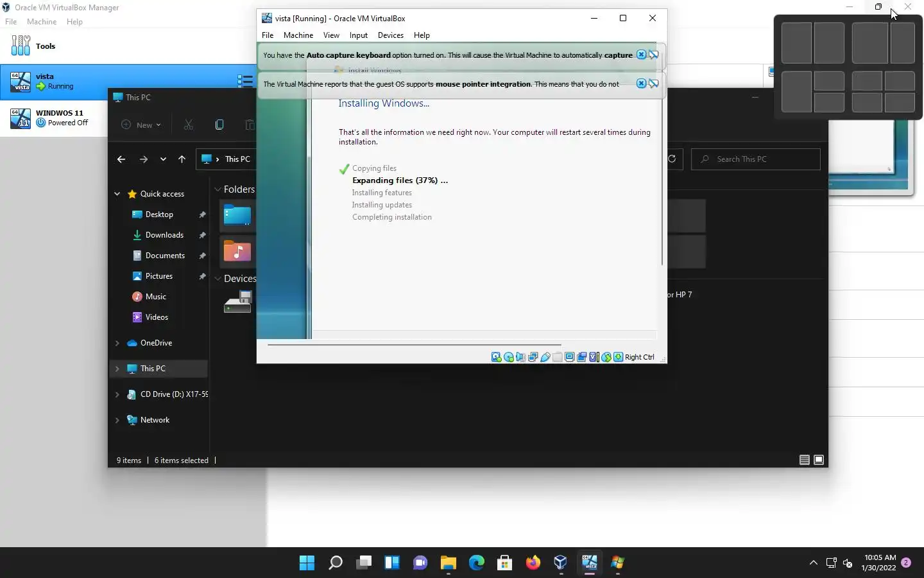
Task: Open Pictures in Quick access
Action: 158,276
